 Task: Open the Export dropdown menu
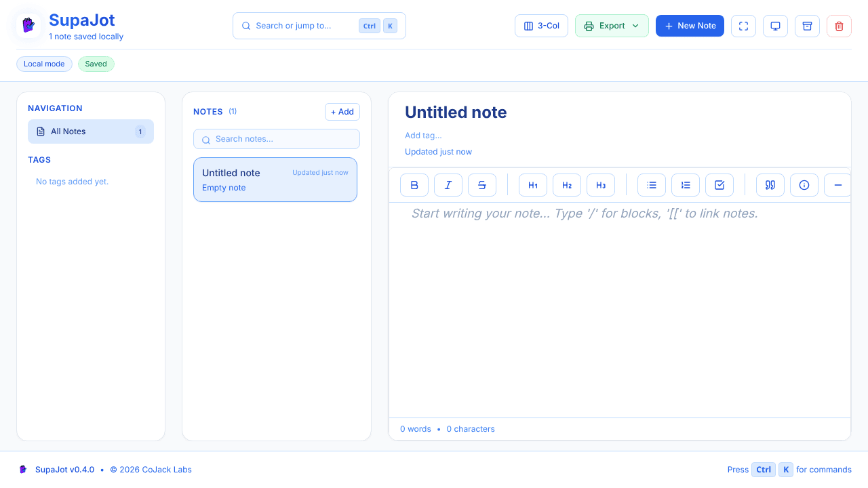[x=612, y=26]
